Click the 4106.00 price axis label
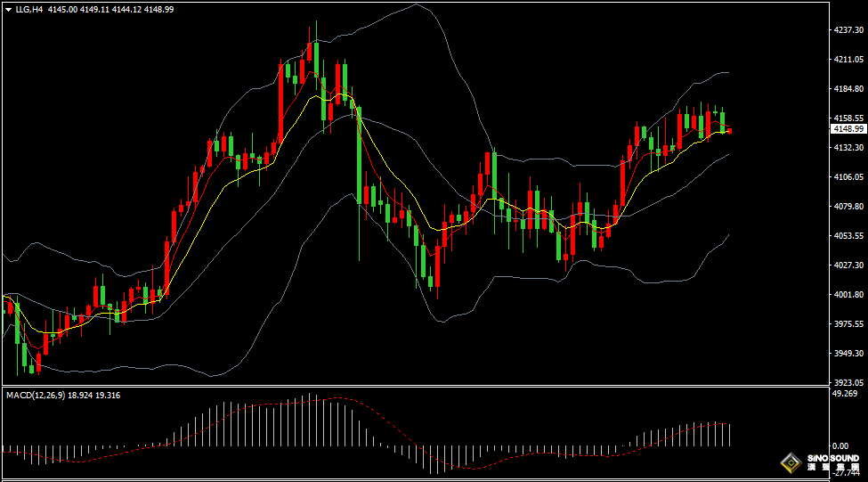Viewport: 868px width, 482px height. [x=848, y=177]
